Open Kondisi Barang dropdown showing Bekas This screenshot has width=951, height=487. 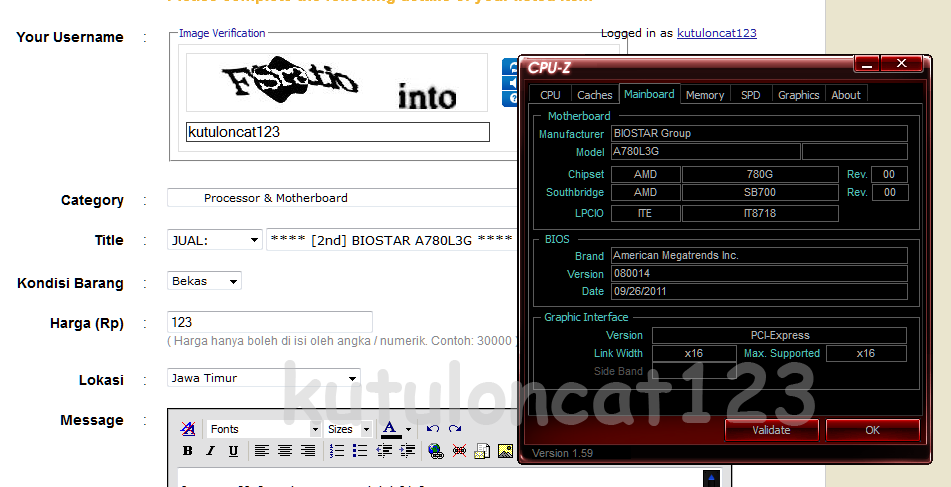click(x=204, y=281)
